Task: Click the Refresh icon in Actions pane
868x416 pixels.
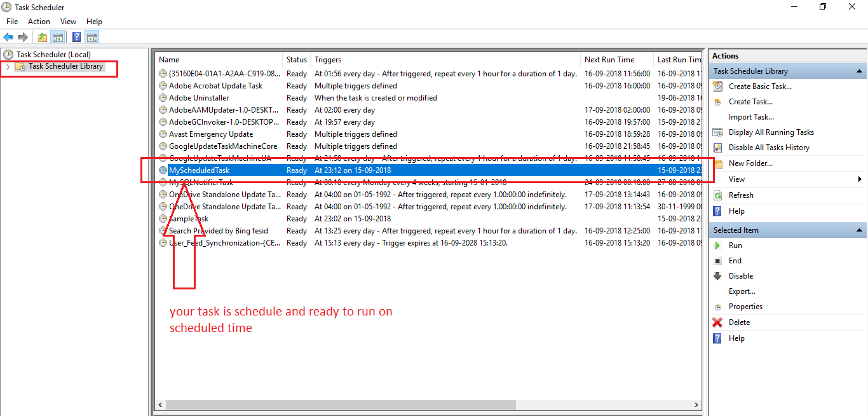Action: point(718,195)
